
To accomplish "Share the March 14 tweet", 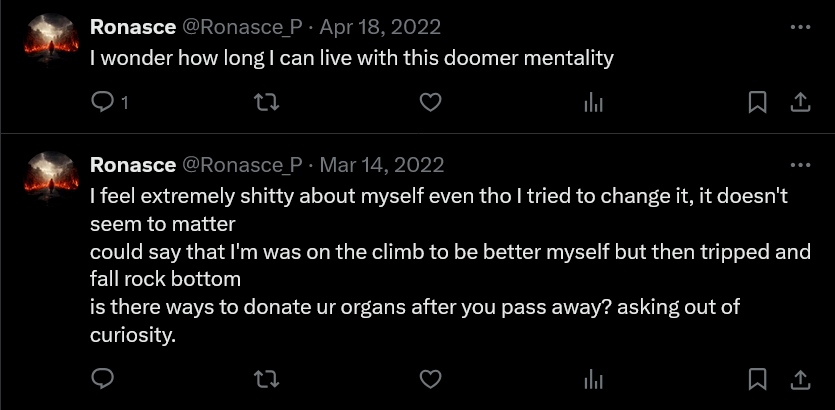I will click(800, 378).
